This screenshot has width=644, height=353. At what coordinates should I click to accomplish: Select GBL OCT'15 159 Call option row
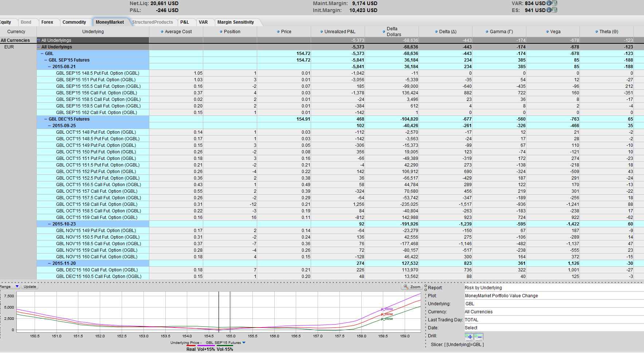(x=340, y=217)
